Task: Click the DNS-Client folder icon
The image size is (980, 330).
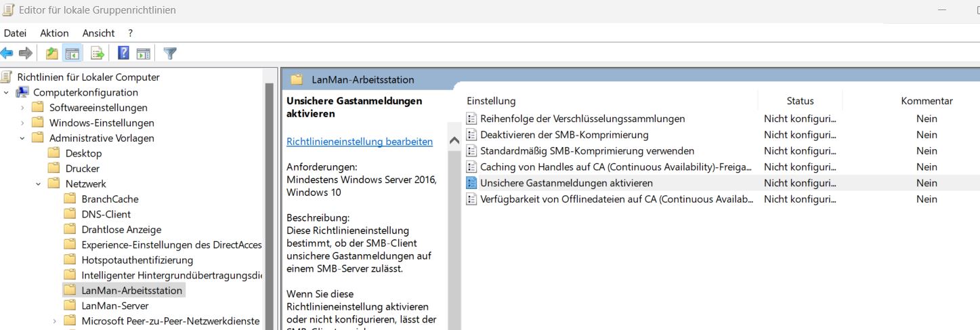Action: click(x=70, y=214)
